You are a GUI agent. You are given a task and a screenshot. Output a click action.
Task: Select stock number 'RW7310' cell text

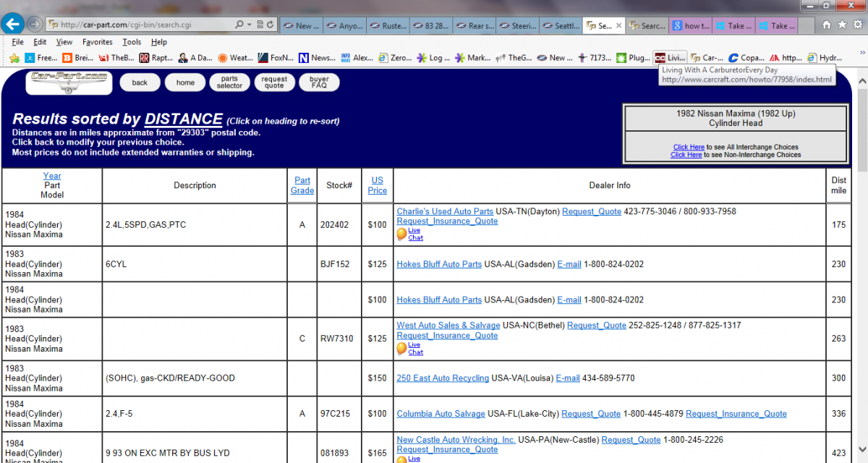336,339
